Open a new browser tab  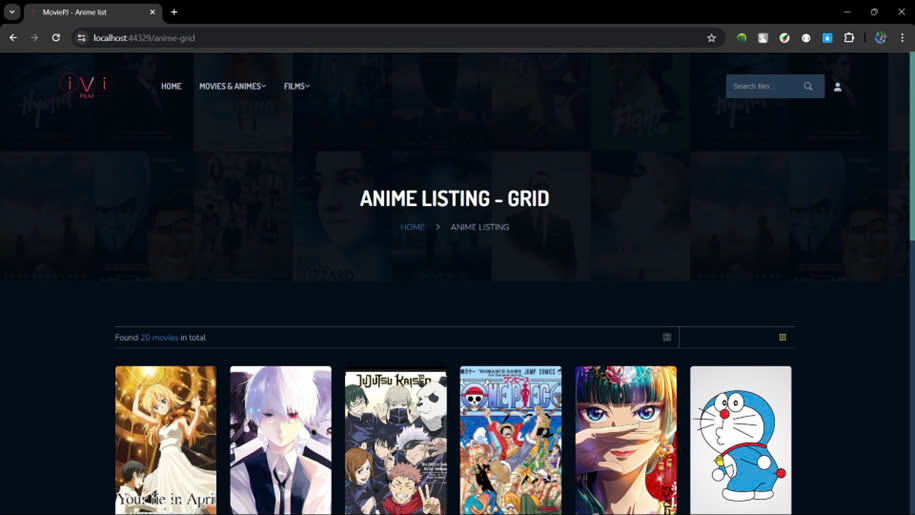(x=174, y=12)
